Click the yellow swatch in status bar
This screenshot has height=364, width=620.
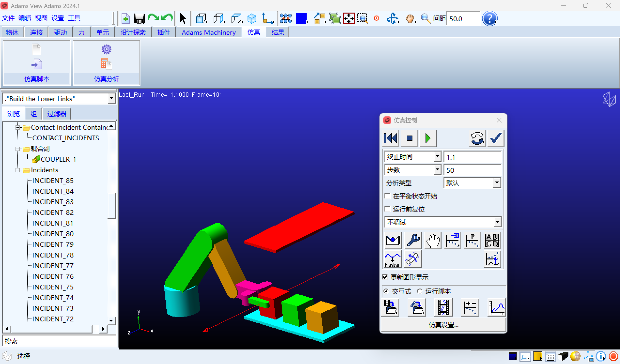pos(537,356)
